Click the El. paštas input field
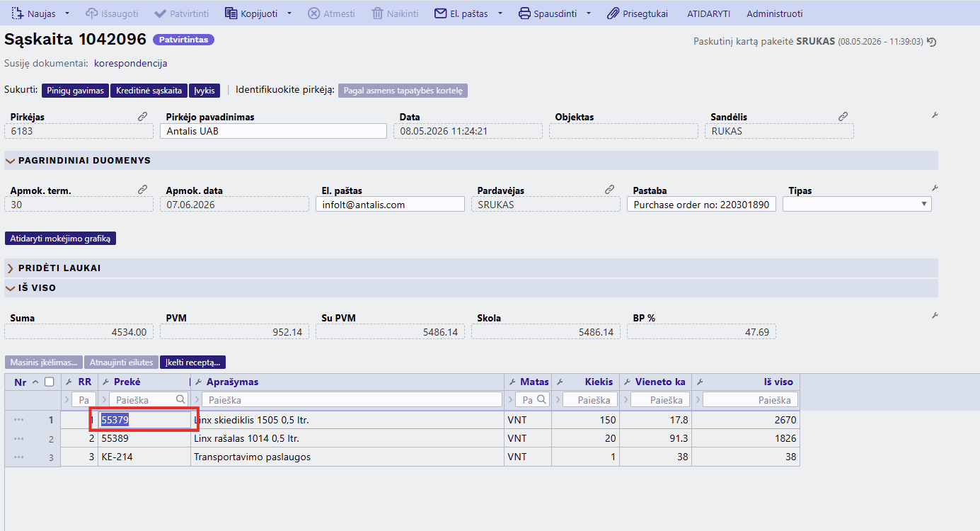This screenshot has width=980, height=531. click(x=390, y=204)
